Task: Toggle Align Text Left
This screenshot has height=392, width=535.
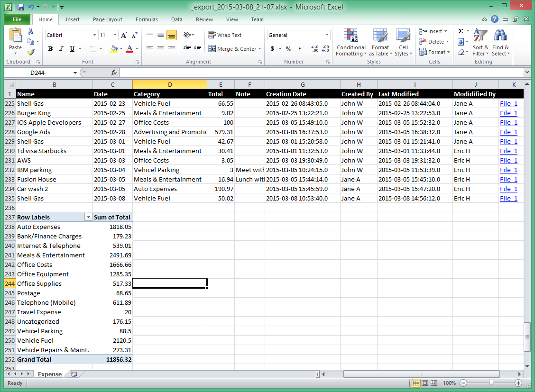Action: tap(150, 49)
